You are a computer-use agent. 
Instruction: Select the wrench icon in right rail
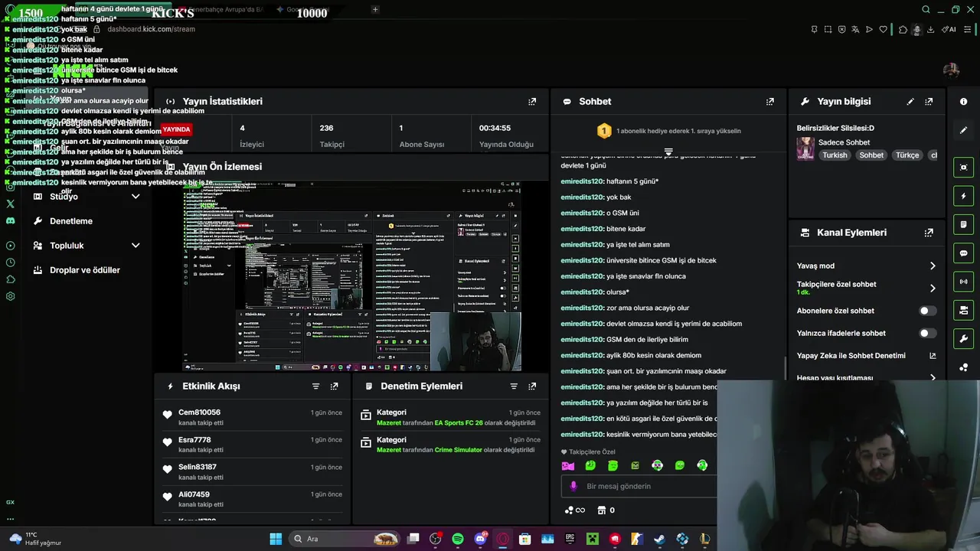pyautogui.click(x=963, y=338)
